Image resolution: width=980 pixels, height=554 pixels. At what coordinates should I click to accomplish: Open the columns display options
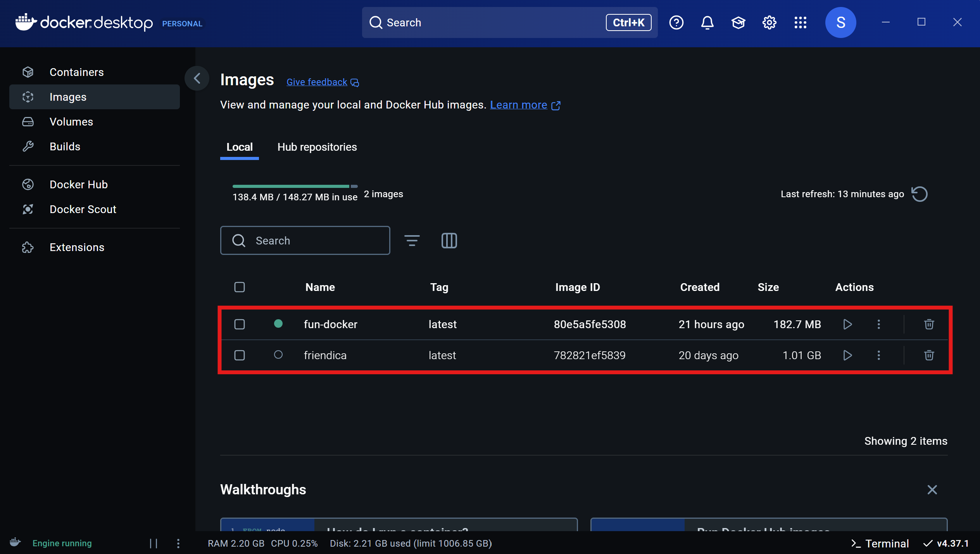[x=449, y=241]
